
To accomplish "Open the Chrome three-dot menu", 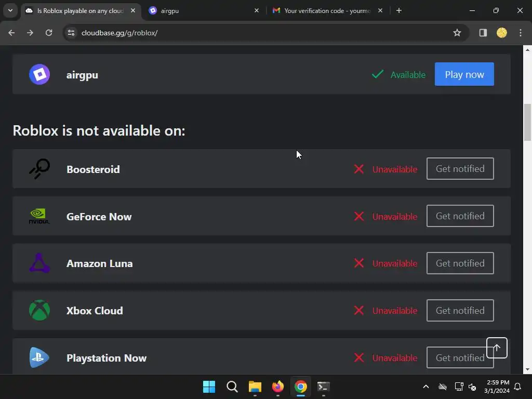I will 521,33.
